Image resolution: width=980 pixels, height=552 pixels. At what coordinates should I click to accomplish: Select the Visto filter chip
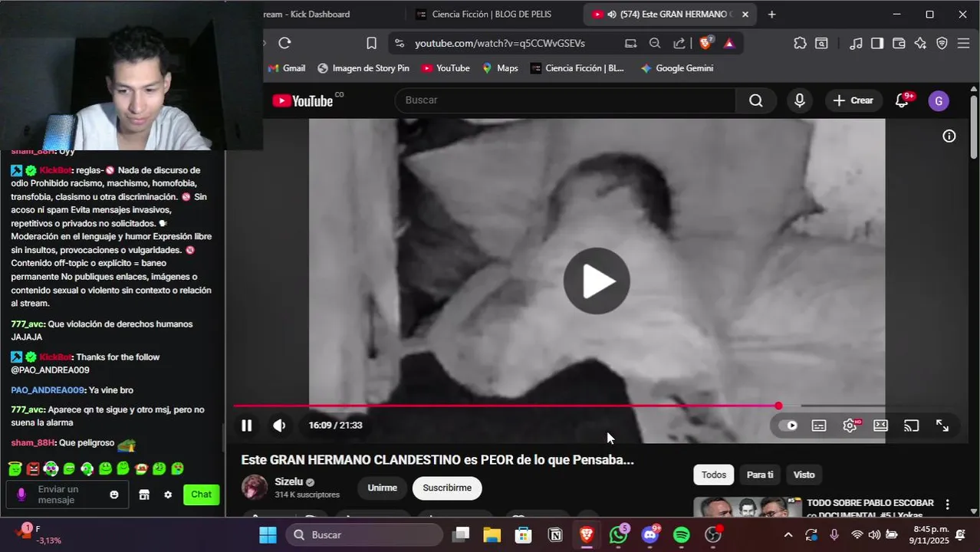click(804, 475)
